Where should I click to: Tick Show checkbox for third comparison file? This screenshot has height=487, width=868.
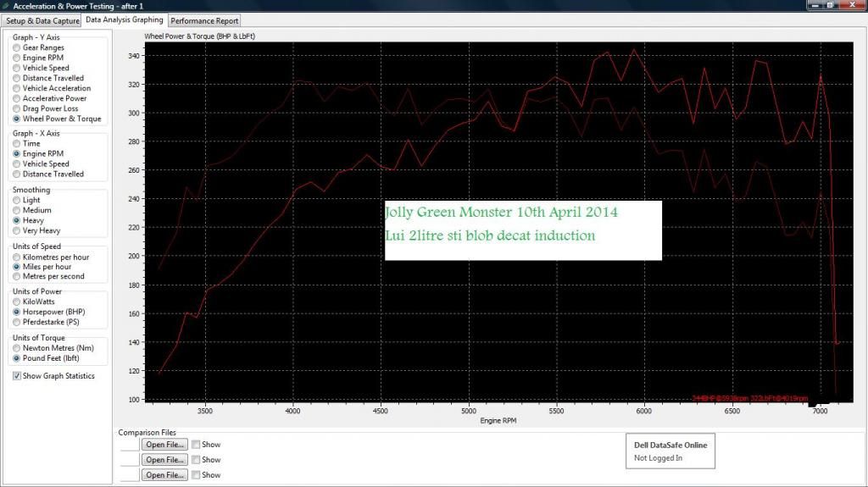tap(196, 475)
